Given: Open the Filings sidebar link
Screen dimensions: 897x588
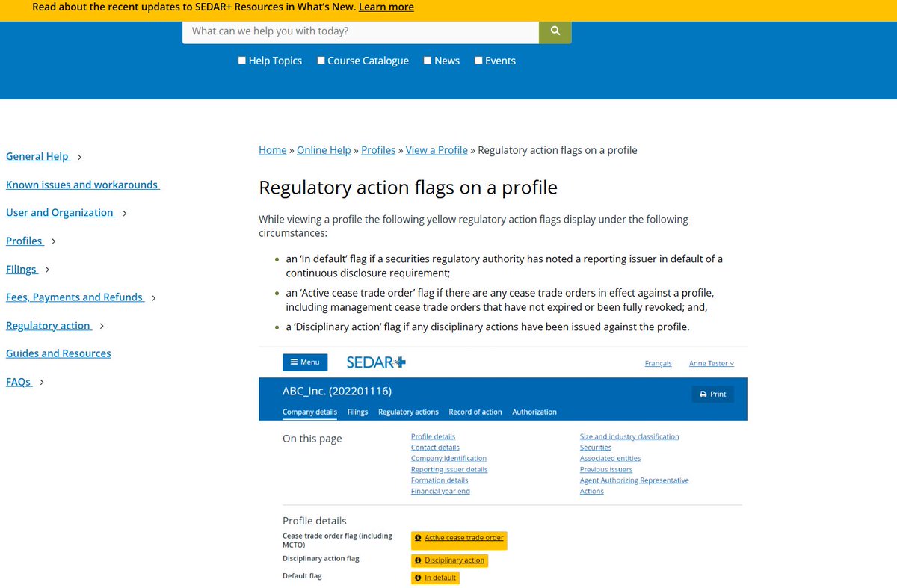Looking at the screenshot, I should coord(22,269).
